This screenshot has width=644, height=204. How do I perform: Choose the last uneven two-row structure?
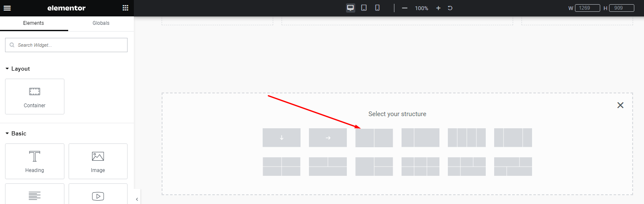(513, 167)
